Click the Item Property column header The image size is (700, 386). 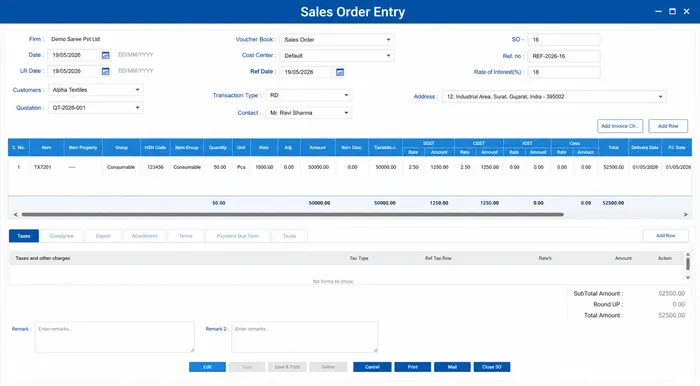[x=83, y=148]
